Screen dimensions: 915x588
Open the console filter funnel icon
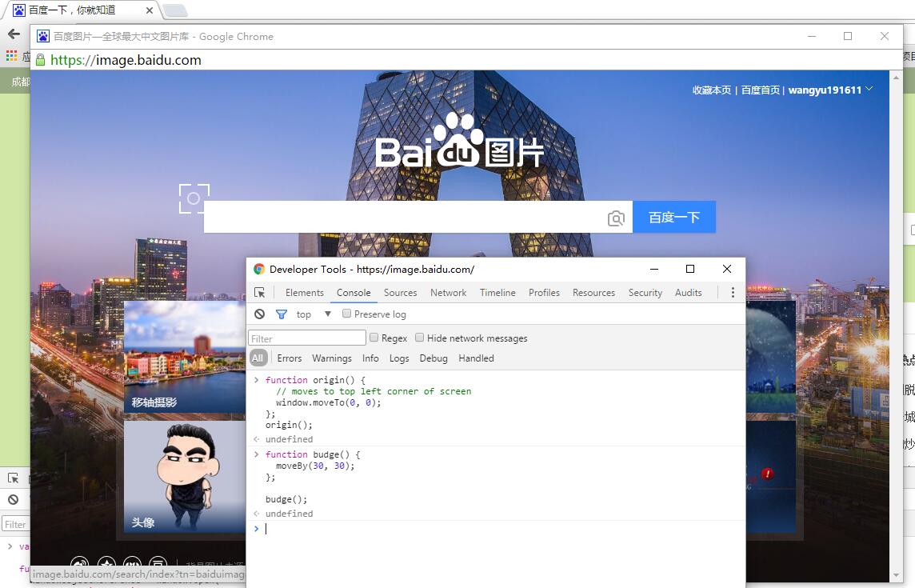pos(280,314)
